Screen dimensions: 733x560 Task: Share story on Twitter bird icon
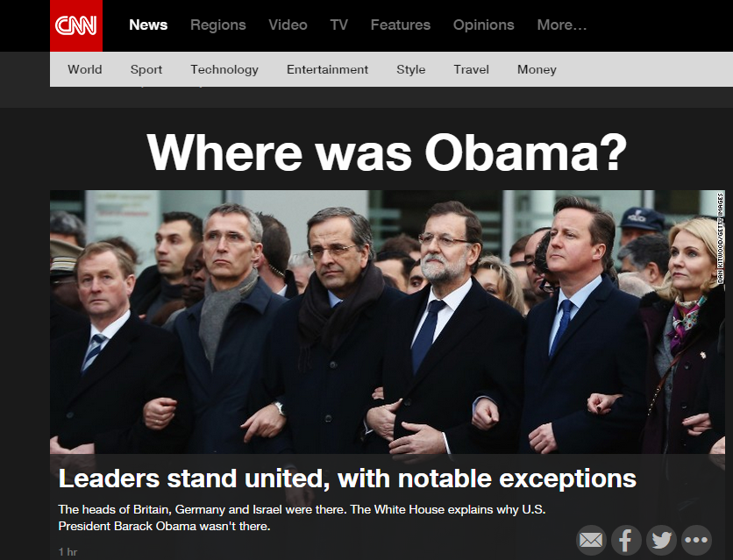661,541
